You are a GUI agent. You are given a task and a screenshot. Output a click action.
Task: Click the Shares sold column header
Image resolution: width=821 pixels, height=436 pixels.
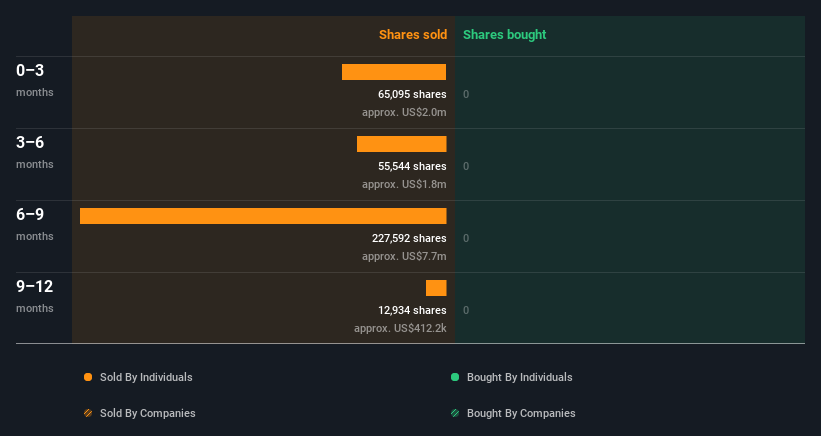click(x=413, y=35)
